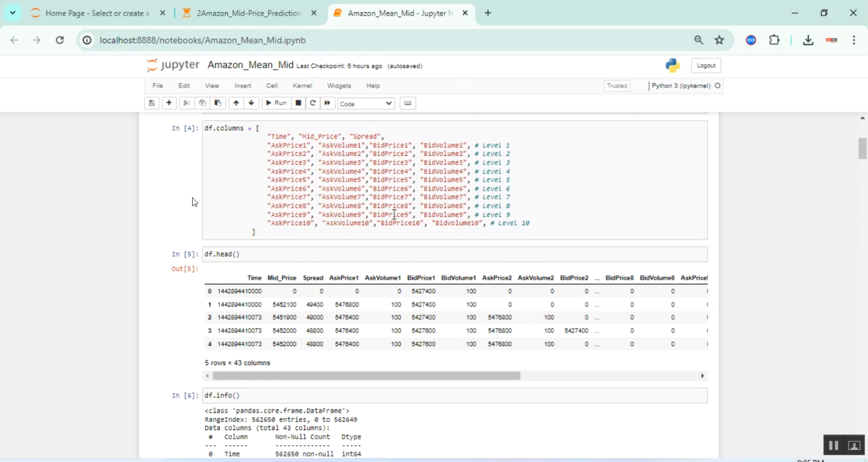
Task: Click the save and checkpoint icon
Action: [152, 103]
